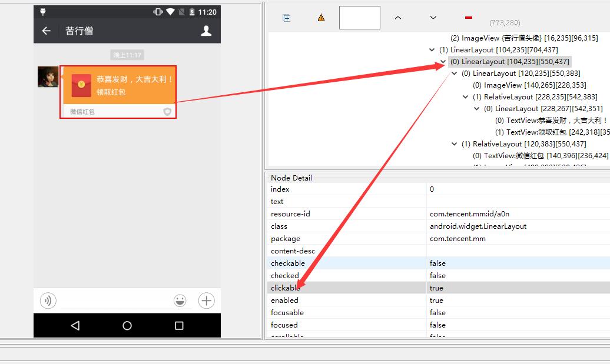This screenshot has height=364, width=610.
Task: Tap the plus attachment icon in chat bar
Action: tap(207, 300)
